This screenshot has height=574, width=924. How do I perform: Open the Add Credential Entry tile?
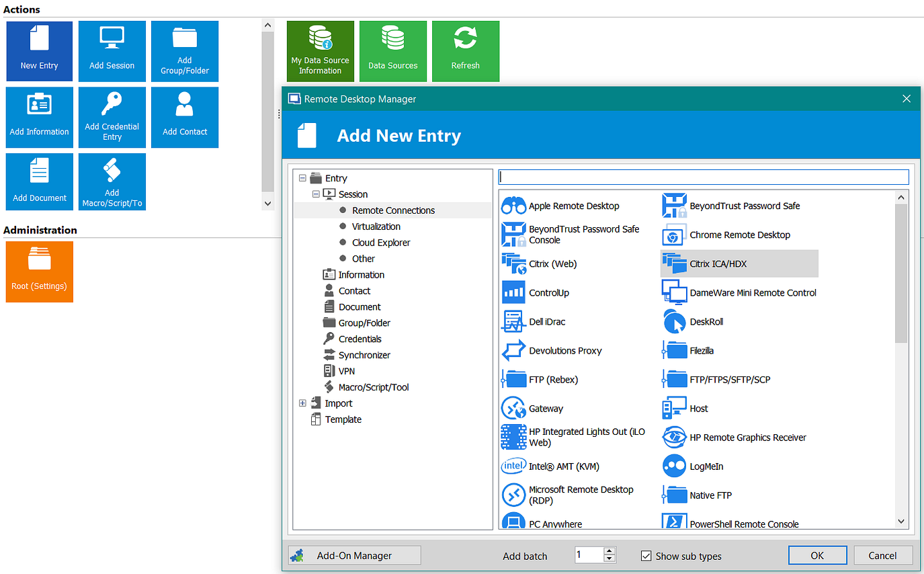pos(112,118)
